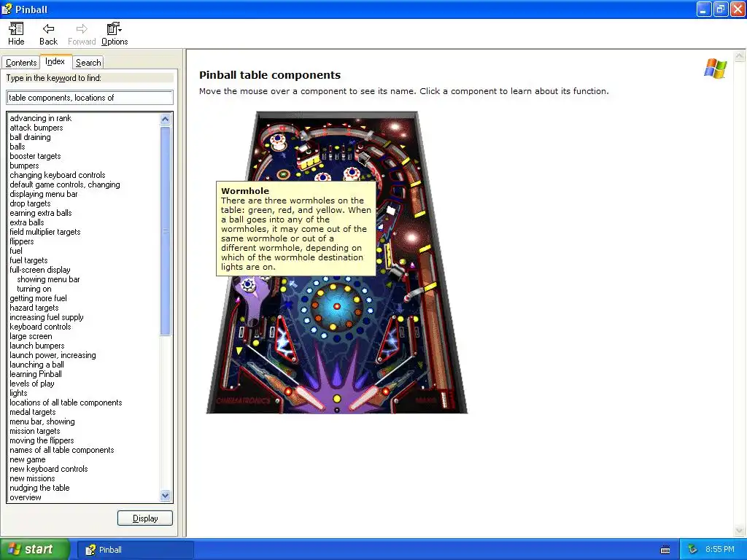
Task: Select 'flippers' index entry
Action: click(21, 241)
